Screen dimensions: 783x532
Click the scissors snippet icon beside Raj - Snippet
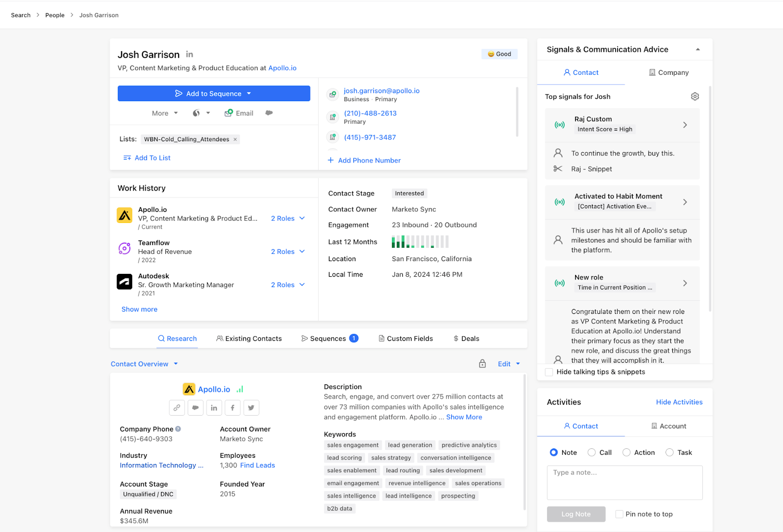pos(558,169)
